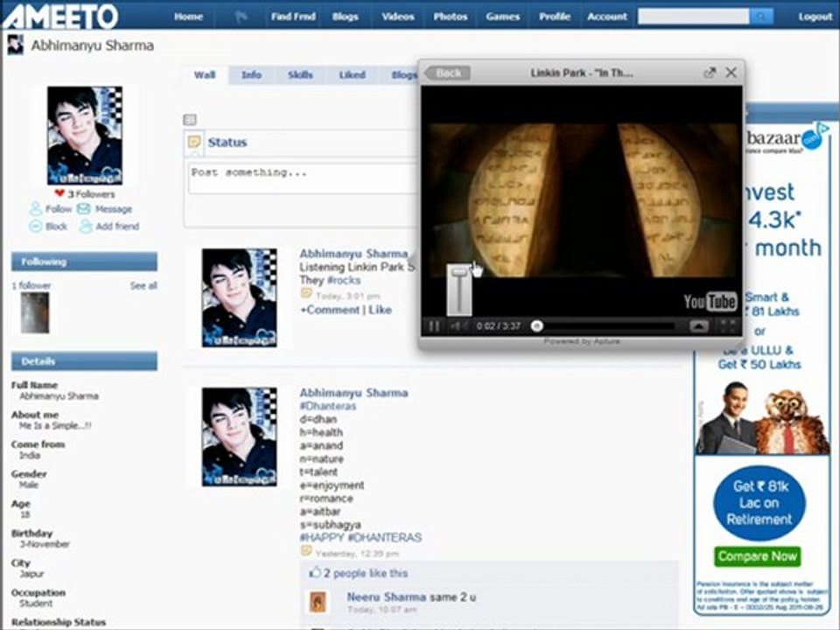Click the Add friend link

coord(117,227)
